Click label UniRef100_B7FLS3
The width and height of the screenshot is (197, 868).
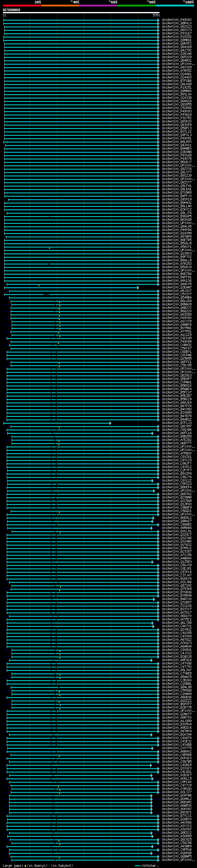(x=177, y=423)
